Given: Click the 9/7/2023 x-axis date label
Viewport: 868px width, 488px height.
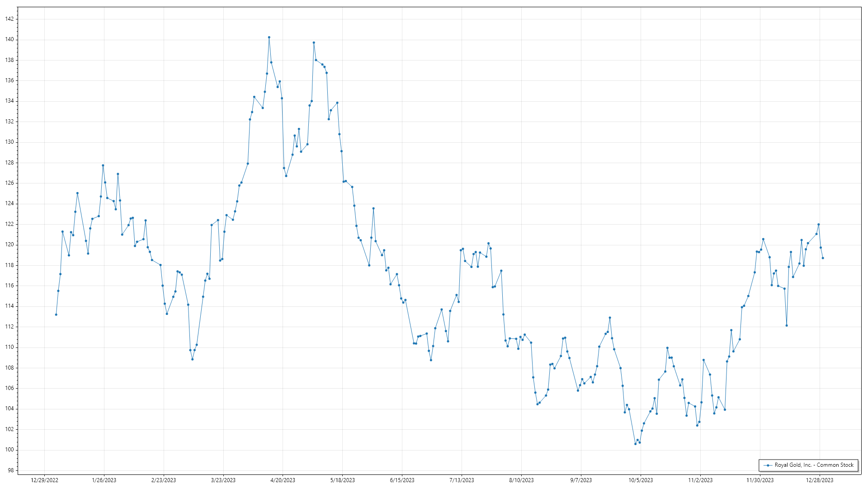Looking at the screenshot, I should tap(581, 480).
